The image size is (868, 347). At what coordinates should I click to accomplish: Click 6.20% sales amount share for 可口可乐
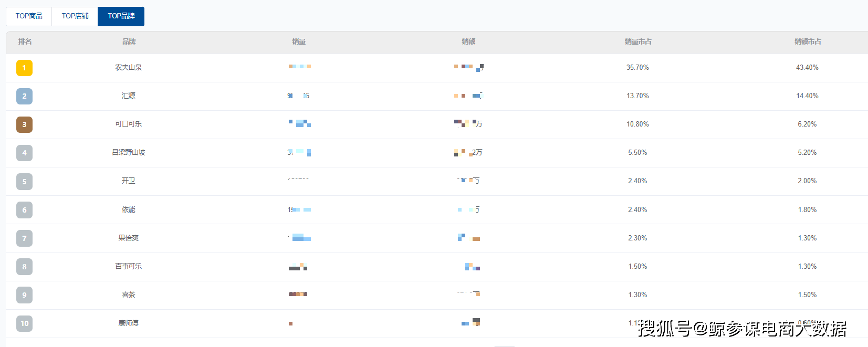click(x=807, y=124)
